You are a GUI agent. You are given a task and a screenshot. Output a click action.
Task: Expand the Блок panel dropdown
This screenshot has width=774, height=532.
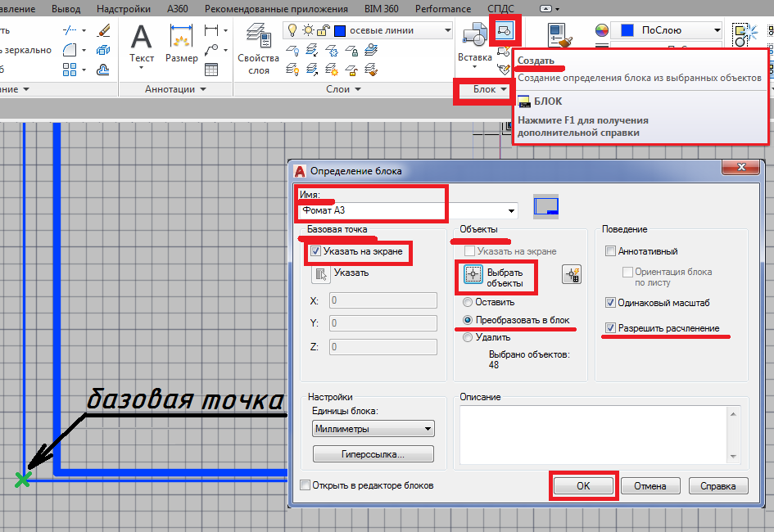[x=503, y=89]
